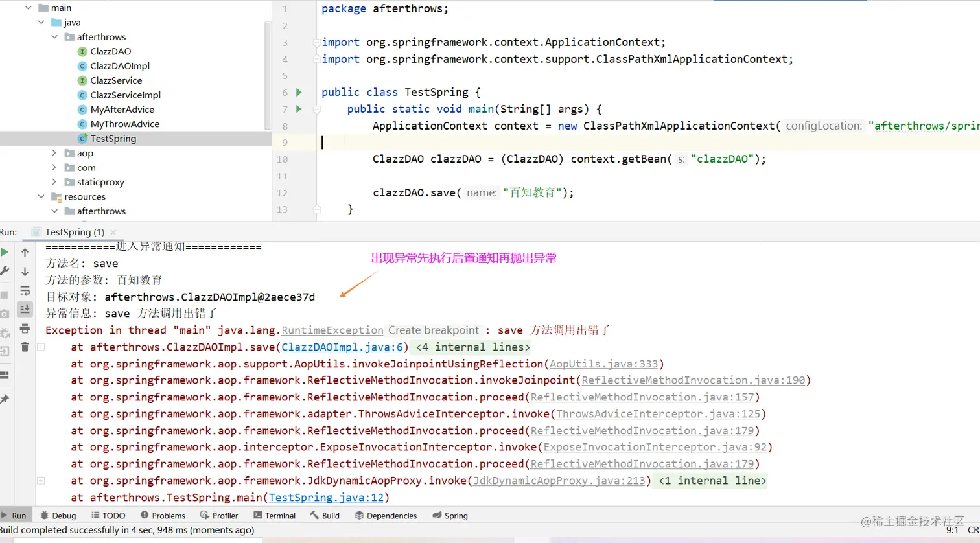Click ExposeInvocationInterceptor.java:92 link
Viewport: 980px width, 543px height.
[655, 447]
